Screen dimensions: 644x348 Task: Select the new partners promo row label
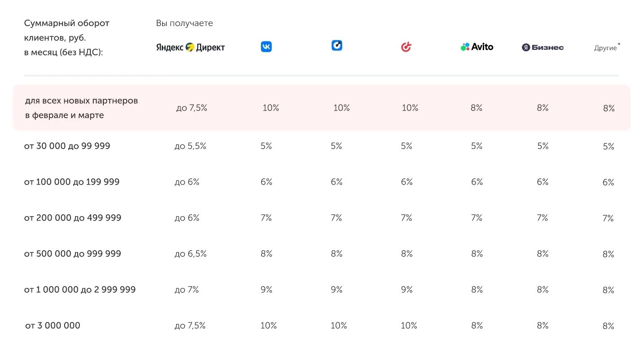(x=82, y=108)
